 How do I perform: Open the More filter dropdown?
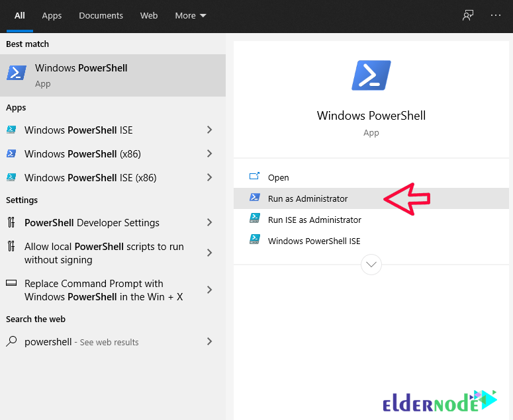pos(191,16)
